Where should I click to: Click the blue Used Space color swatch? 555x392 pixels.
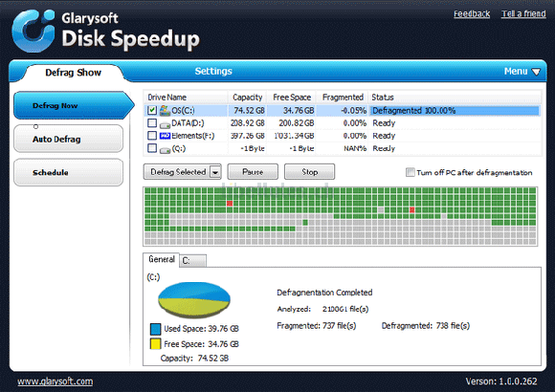155,329
